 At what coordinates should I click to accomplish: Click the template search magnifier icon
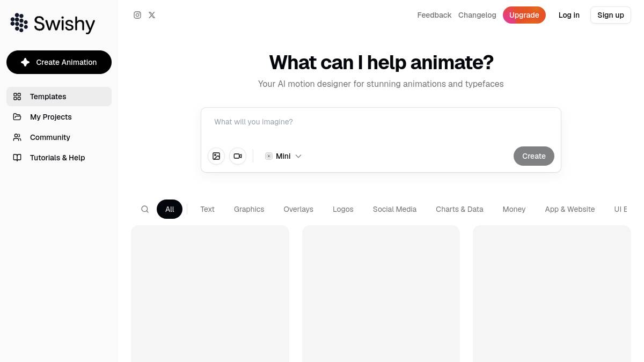[145, 209]
